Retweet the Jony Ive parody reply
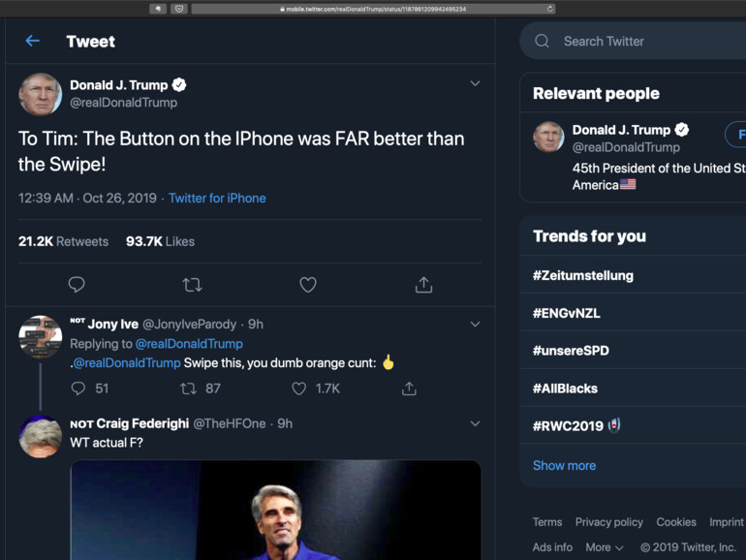Screen dimensions: 746x560 (189, 389)
